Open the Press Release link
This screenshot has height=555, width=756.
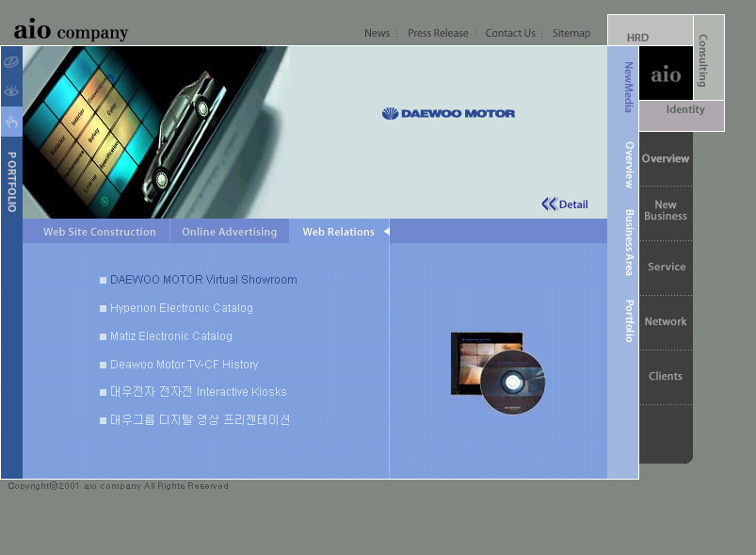[x=438, y=33]
